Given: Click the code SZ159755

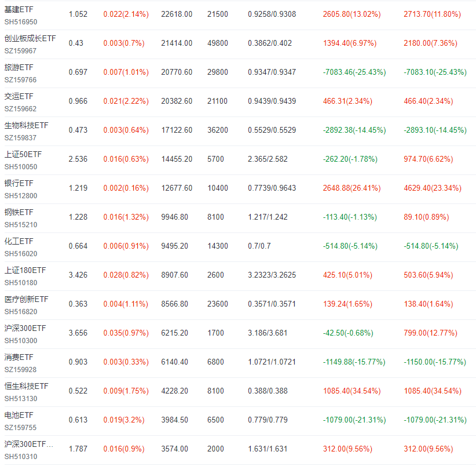Looking at the screenshot, I should (x=20, y=428).
